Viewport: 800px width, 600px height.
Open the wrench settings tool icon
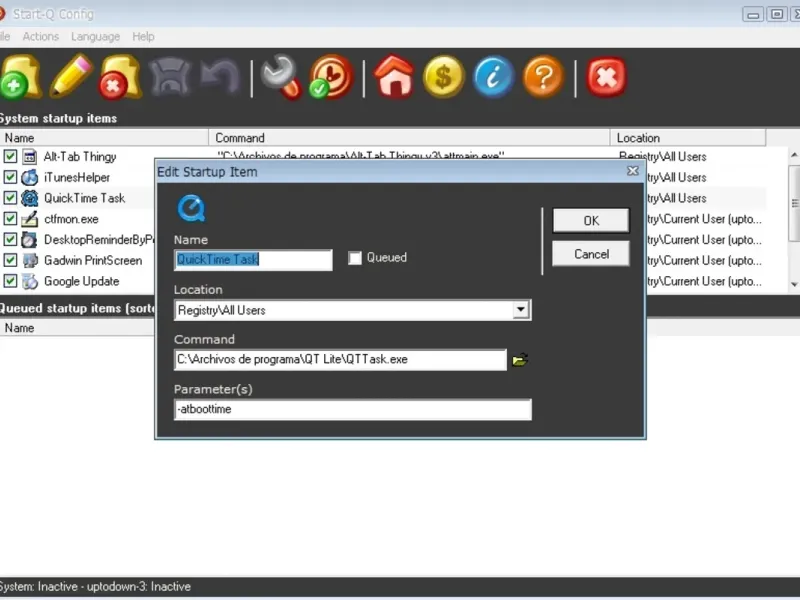281,77
